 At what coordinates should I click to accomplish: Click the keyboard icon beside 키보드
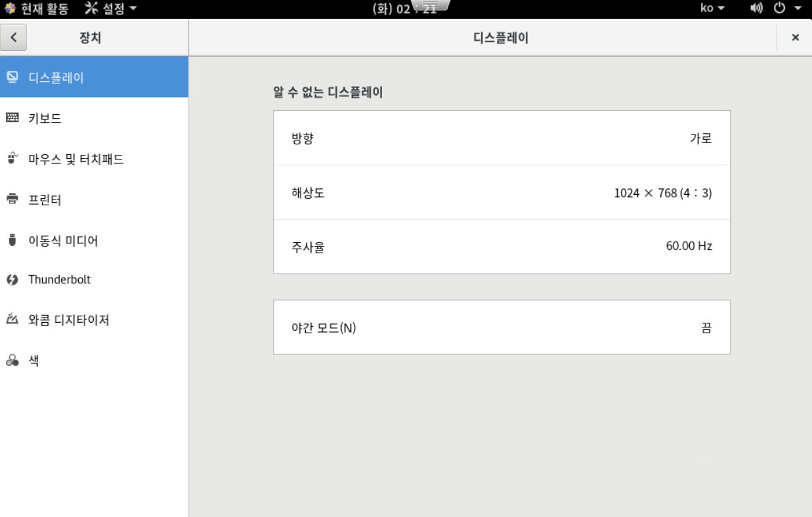pos(12,118)
